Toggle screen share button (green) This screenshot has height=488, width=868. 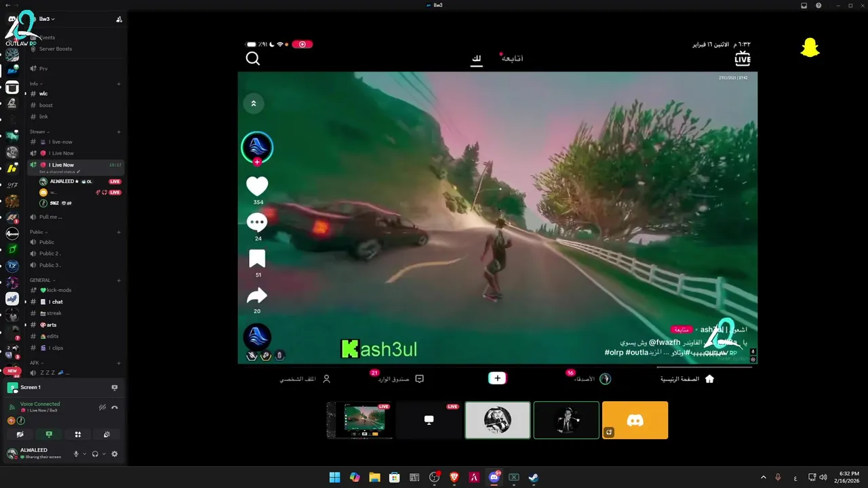click(49, 434)
